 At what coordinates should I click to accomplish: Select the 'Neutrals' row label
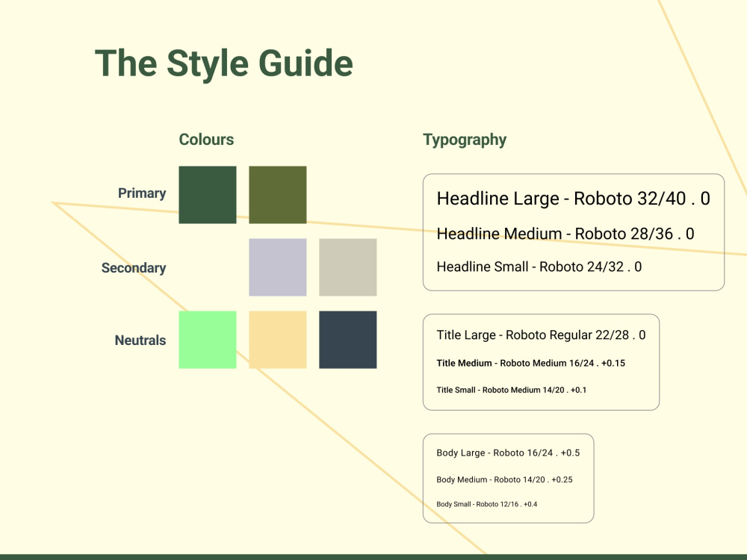coord(140,340)
